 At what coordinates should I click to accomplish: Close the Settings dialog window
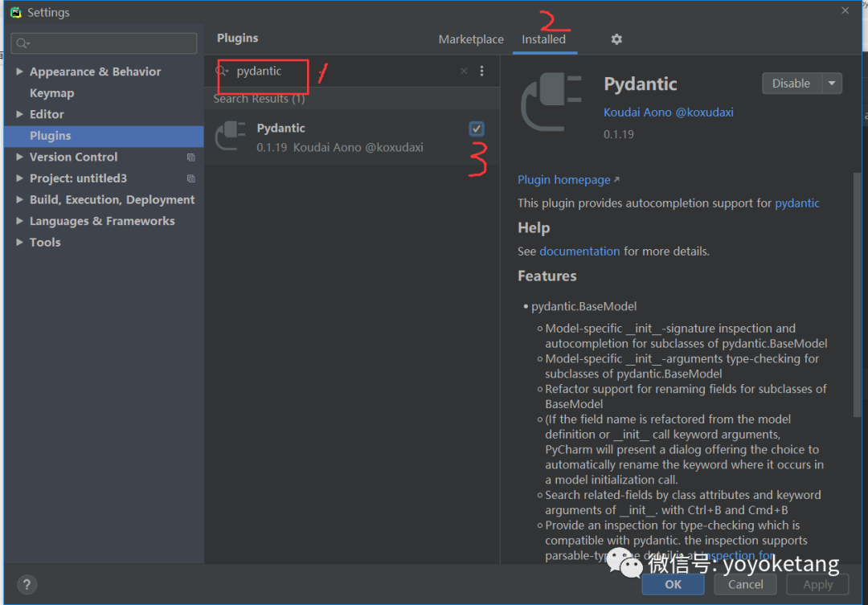tap(845, 10)
